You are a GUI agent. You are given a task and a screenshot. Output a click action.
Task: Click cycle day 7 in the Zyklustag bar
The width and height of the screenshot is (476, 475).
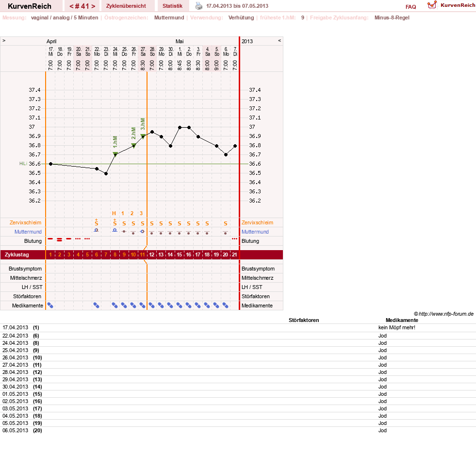coord(106,254)
